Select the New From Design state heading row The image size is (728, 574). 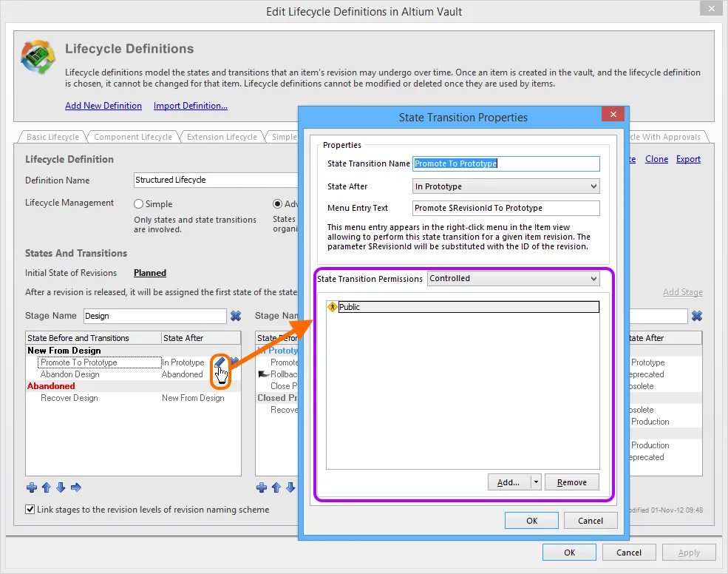(x=133, y=351)
